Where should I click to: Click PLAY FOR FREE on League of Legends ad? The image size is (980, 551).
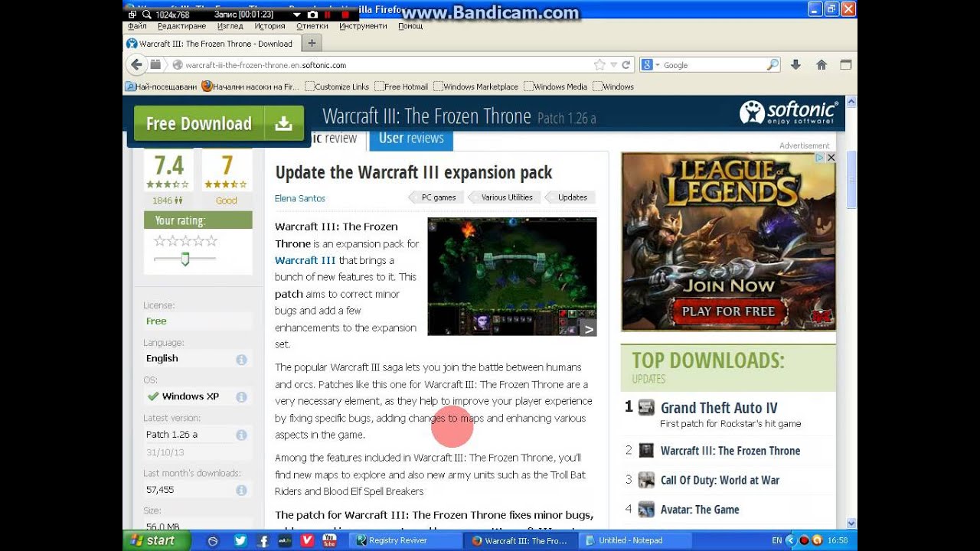coord(728,311)
